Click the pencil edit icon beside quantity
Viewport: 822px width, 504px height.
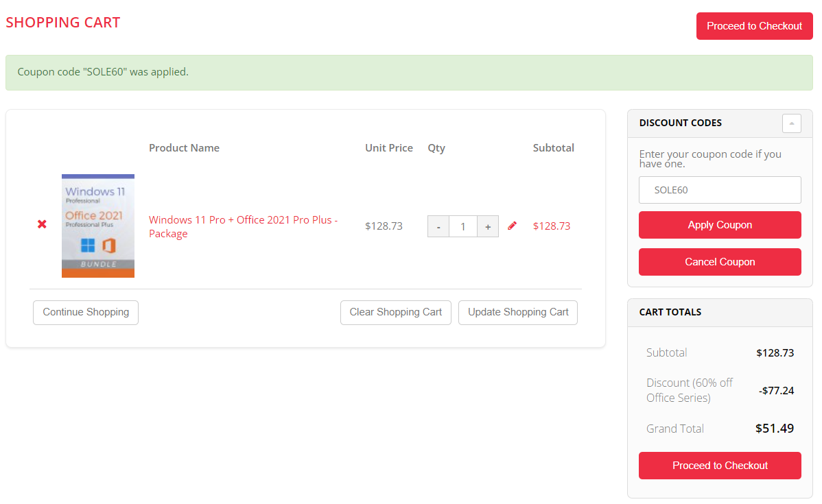tap(512, 226)
